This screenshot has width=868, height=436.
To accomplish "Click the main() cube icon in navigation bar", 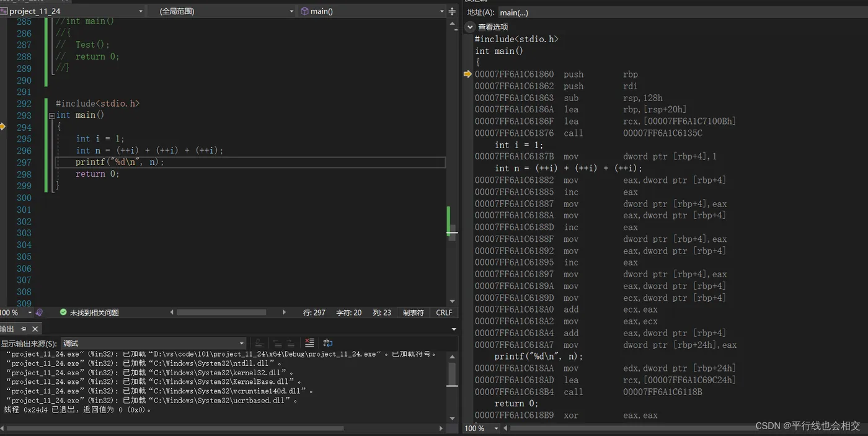I will [304, 11].
